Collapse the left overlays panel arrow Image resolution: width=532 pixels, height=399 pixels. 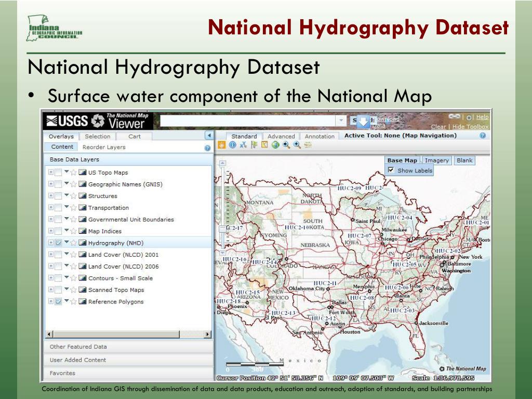(x=209, y=136)
